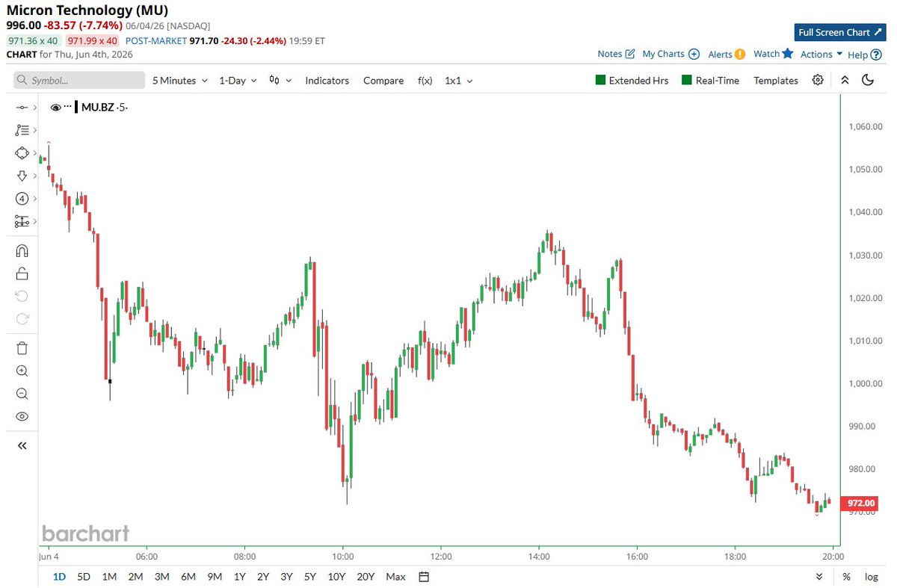This screenshot has height=588, width=897.
Task: Select the 5D range tab
Action: (84, 576)
